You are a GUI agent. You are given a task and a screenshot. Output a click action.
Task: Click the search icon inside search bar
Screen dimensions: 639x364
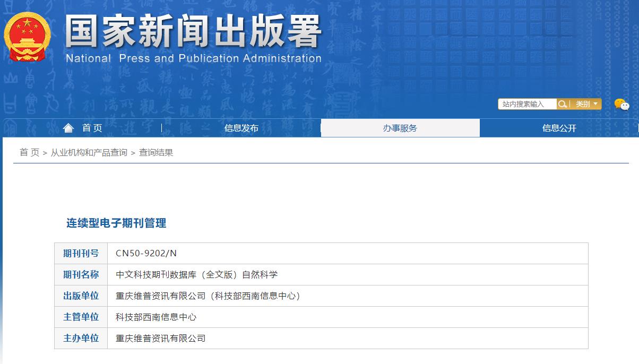click(562, 104)
